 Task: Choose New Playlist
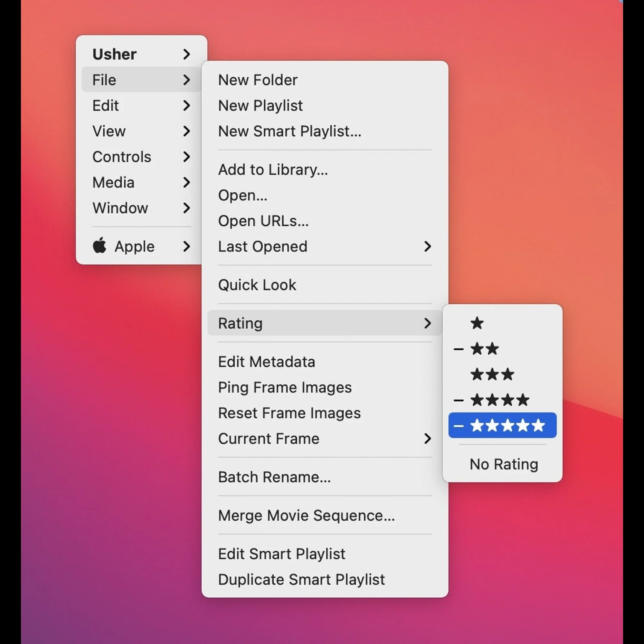click(x=325, y=105)
